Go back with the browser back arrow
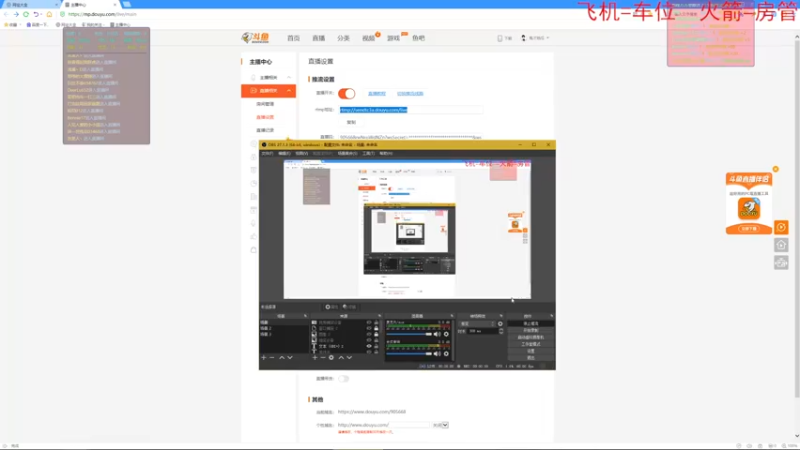 (7, 14)
